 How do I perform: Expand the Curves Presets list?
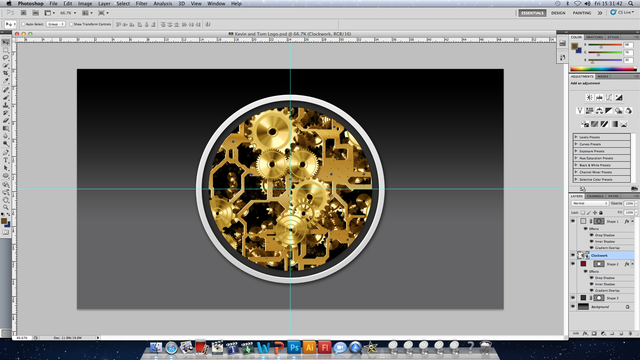[x=576, y=144]
